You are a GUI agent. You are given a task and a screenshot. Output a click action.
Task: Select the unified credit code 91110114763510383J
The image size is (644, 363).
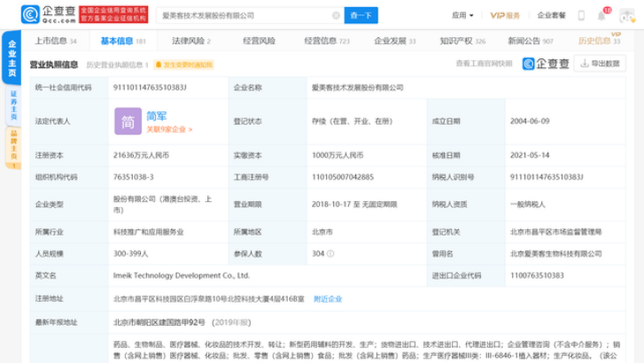click(150, 87)
